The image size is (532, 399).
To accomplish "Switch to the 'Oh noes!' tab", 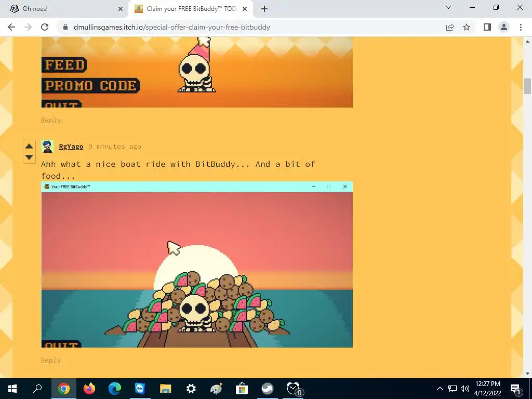I will (x=64, y=9).
